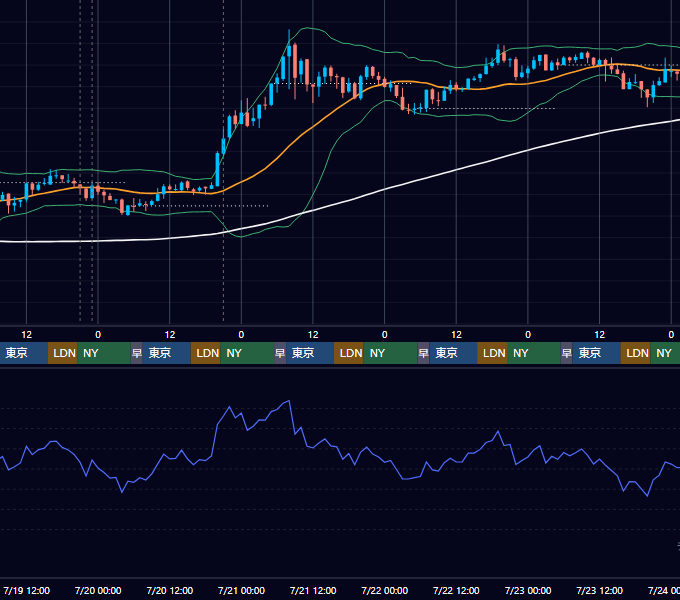Select the LDN session block on 7/20
The width and height of the screenshot is (680, 600).
[206, 353]
